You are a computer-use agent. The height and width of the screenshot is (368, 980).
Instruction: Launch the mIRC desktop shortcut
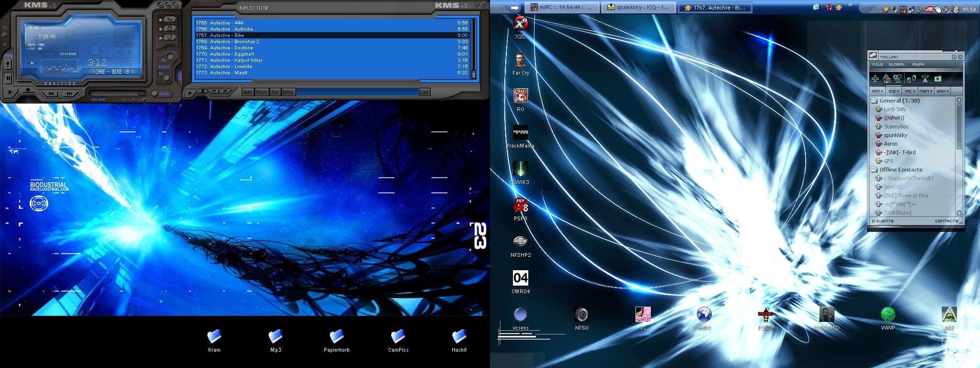pyautogui.click(x=704, y=319)
